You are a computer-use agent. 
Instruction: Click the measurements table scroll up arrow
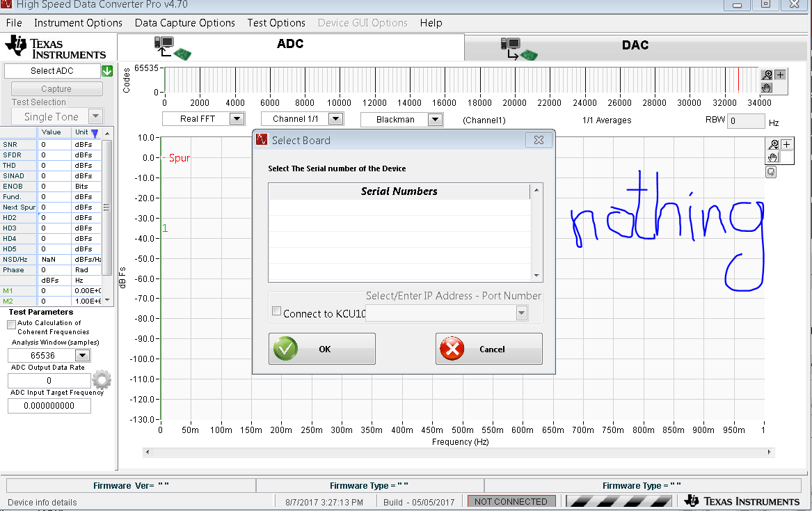[107, 133]
